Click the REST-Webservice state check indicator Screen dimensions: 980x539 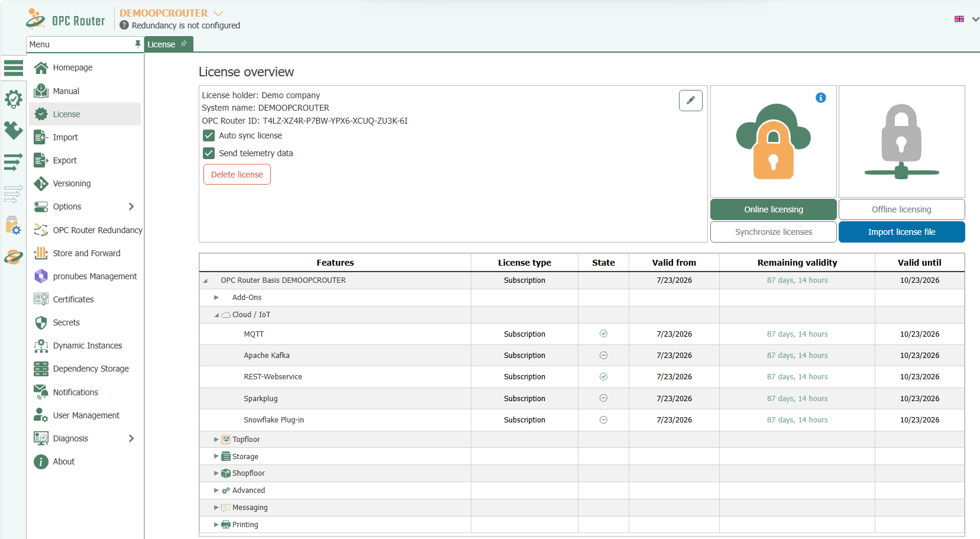click(x=603, y=377)
